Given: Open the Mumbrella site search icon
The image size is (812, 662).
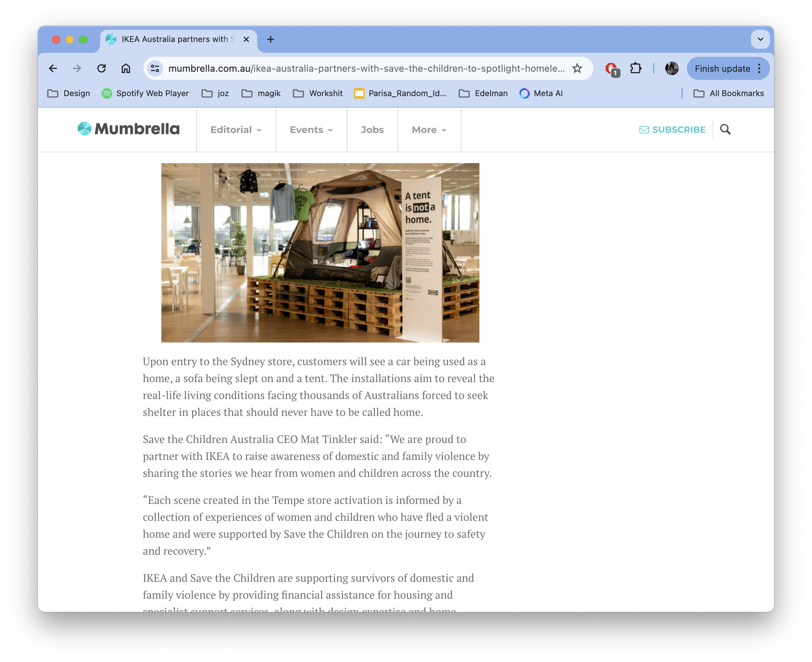Looking at the screenshot, I should pyautogui.click(x=725, y=130).
